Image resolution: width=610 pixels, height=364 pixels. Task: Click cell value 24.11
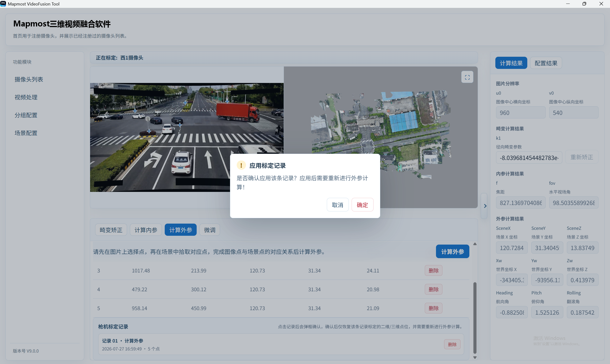[x=373, y=271]
